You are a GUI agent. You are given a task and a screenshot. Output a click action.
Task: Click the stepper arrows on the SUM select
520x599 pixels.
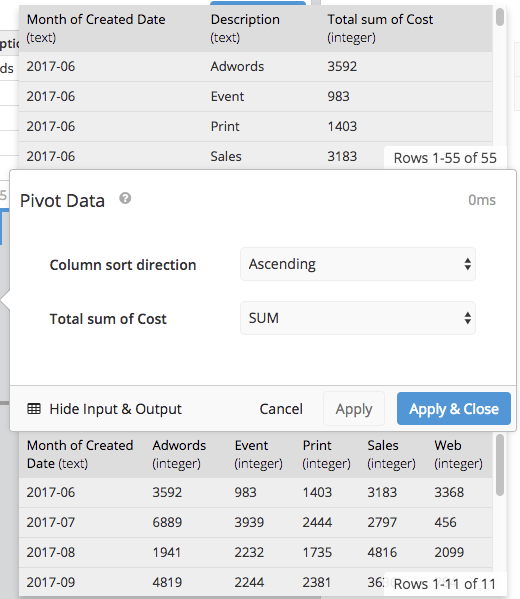tap(467, 318)
